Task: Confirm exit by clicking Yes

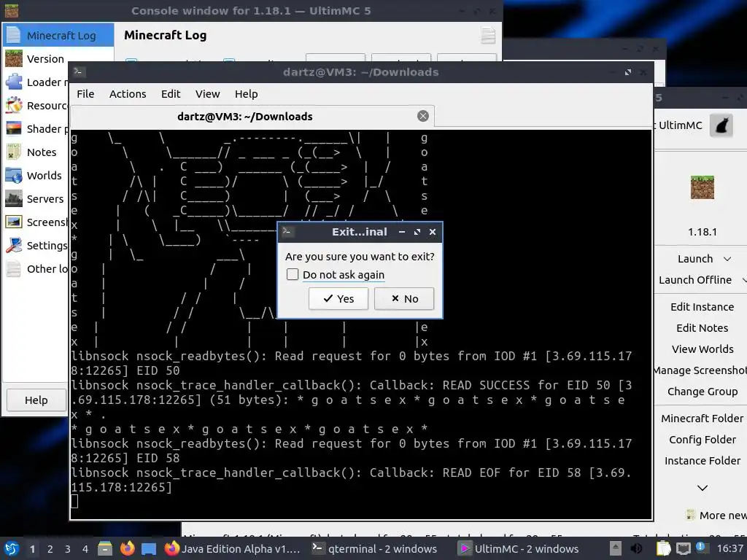Action: [338, 298]
